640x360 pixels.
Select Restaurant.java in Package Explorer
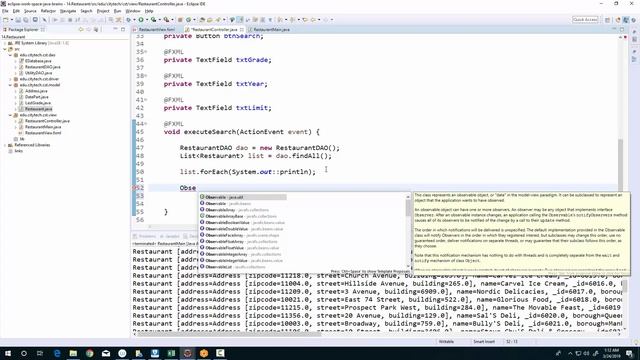[x=38, y=109]
